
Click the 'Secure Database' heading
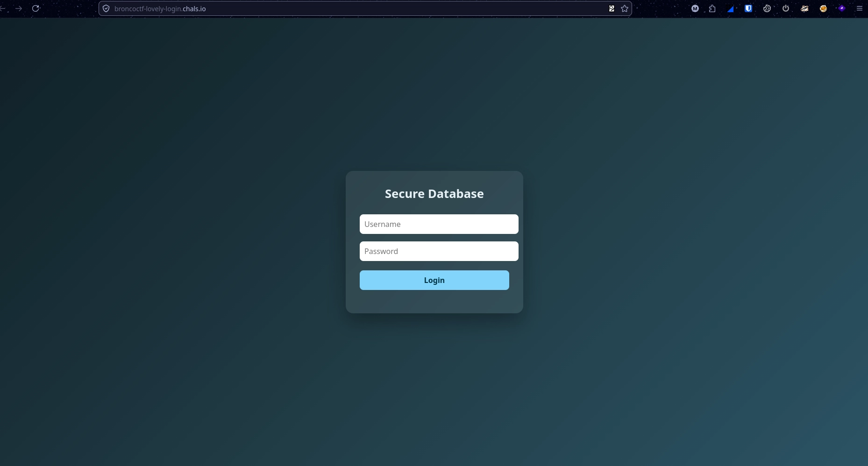coord(434,194)
